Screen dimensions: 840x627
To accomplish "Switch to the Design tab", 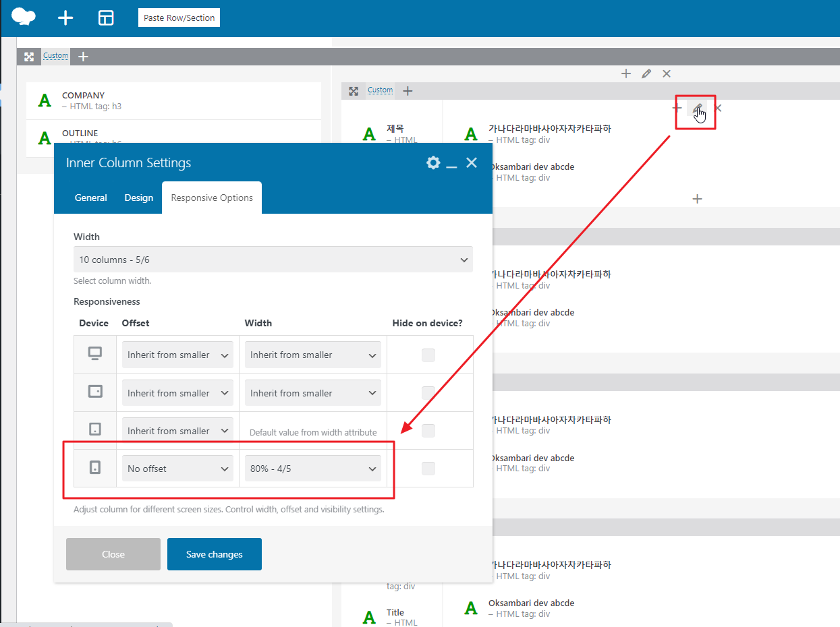I will [139, 198].
